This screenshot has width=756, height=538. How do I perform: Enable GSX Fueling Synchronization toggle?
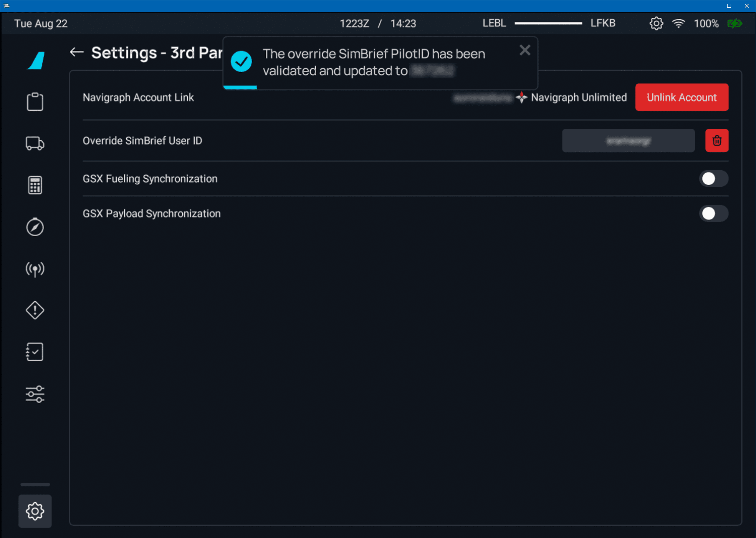pos(713,179)
